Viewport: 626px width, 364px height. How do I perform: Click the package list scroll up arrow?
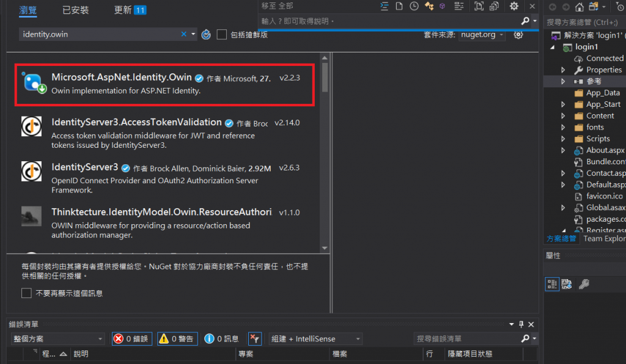click(x=325, y=58)
